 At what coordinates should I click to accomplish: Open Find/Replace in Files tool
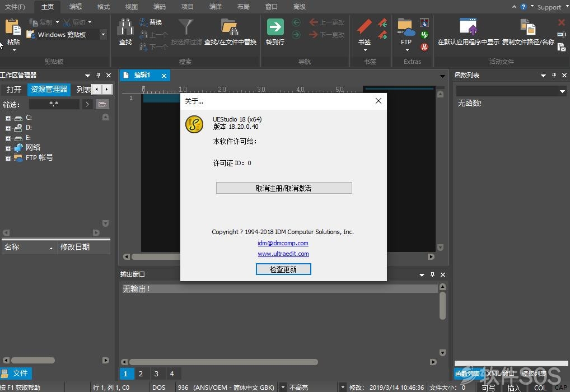click(x=230, y=27)
